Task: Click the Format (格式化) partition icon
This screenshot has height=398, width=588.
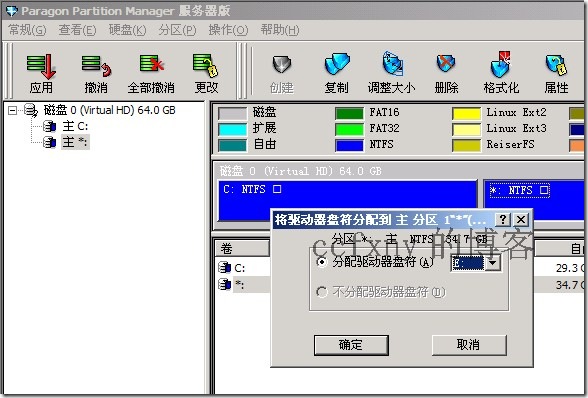Action: click(x=501, y=65)
